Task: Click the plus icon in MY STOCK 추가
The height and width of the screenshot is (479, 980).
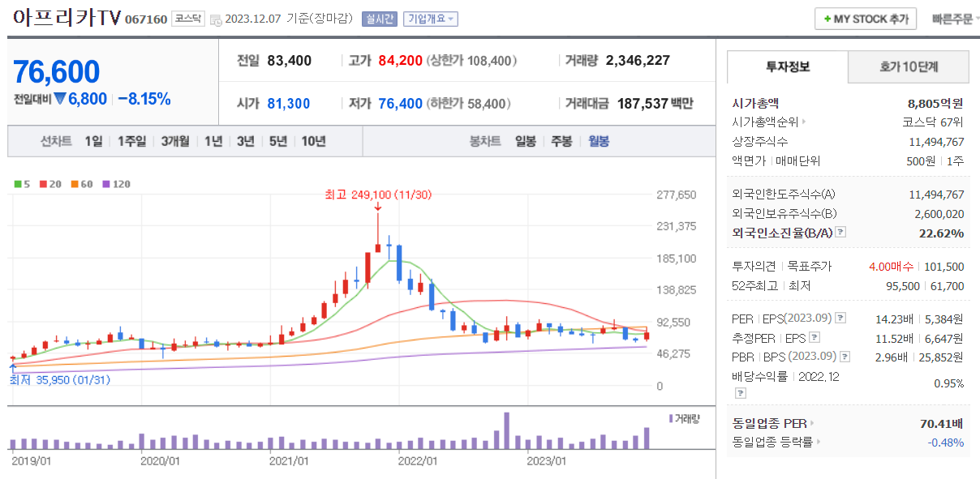Action: pos(827,19)
